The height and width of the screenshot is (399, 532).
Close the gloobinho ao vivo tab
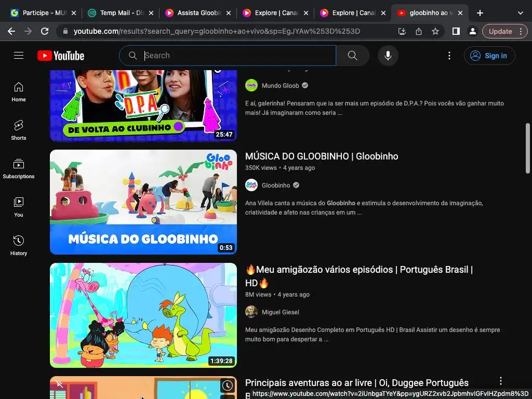[x=460, y=13]
